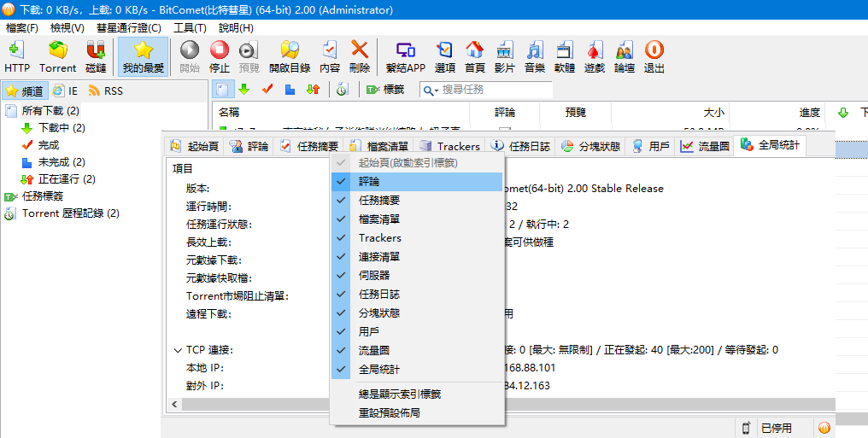Switch to the 流量圖 tab
Viewport: 868px width, 438px height.
[705, 146]
